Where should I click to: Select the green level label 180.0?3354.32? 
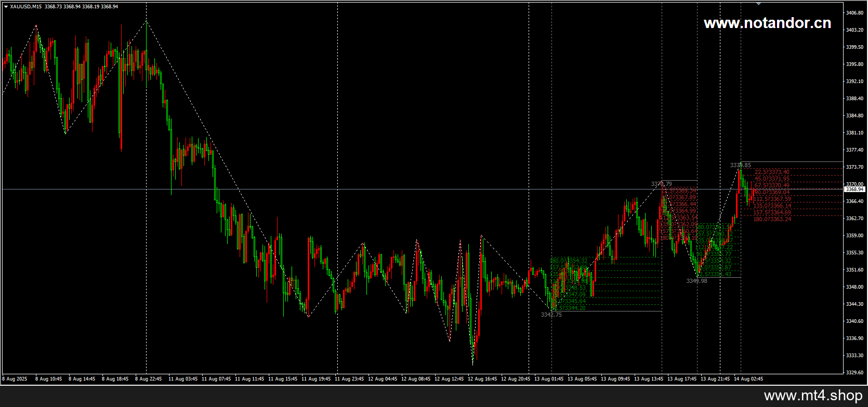pyautogui.click(x=569, y=261)
